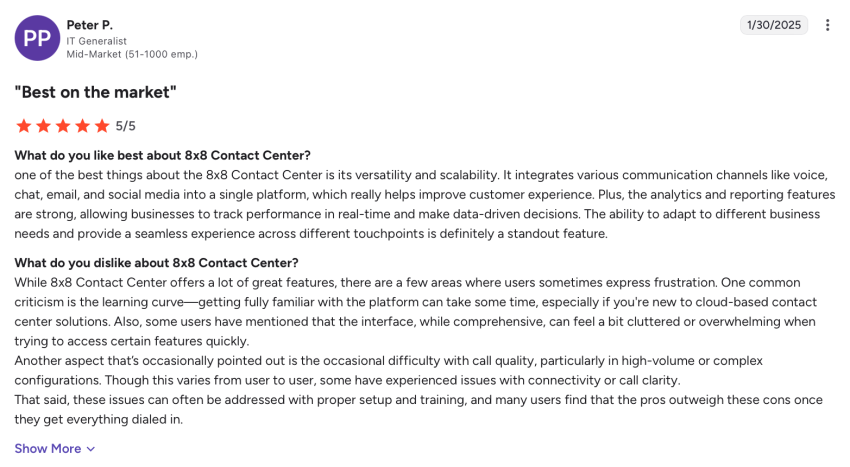Expand review using Show More chevron arrow
The width and height of the screenshot is (850, 467).
[x=91, y=449]
